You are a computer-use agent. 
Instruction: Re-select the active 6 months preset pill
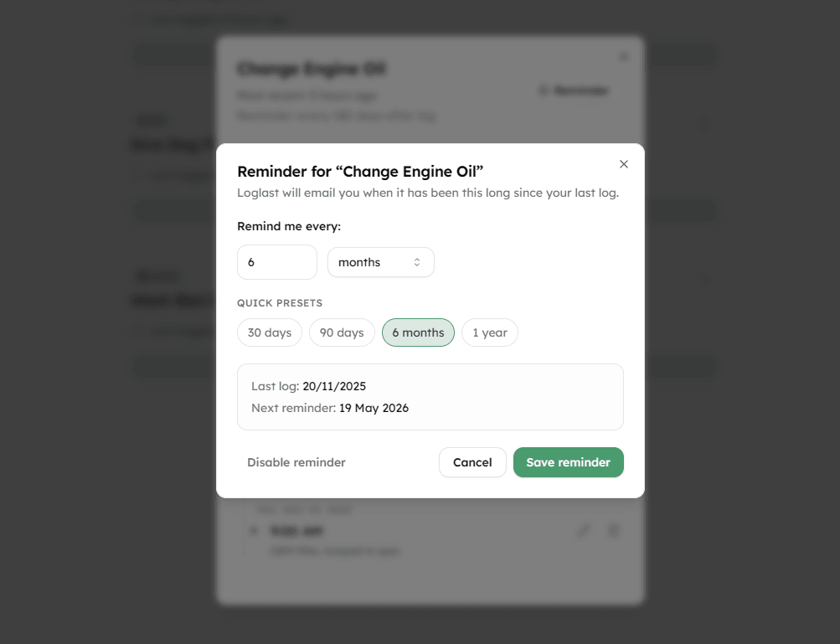[x=417, y=332]
